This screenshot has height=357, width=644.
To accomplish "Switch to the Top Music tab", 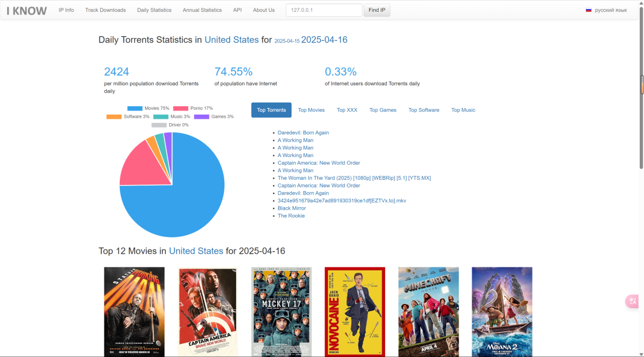I will 463,110.
